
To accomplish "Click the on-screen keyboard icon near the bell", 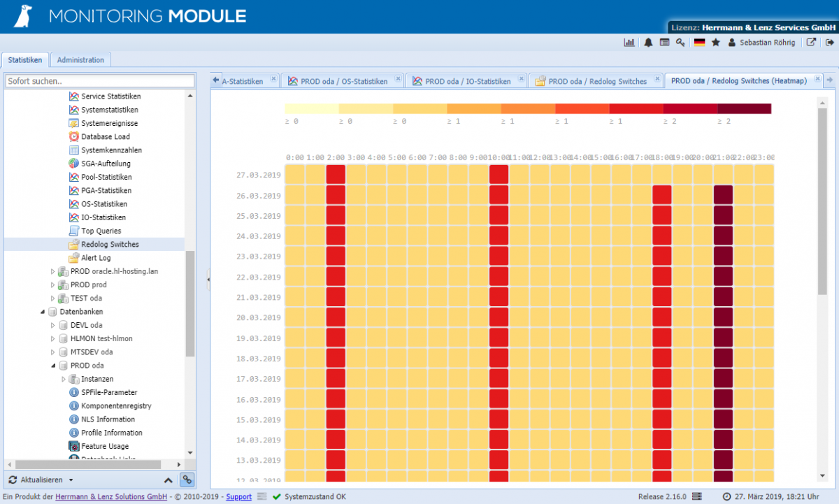I will pyautogui.click(x=664, y=42).
